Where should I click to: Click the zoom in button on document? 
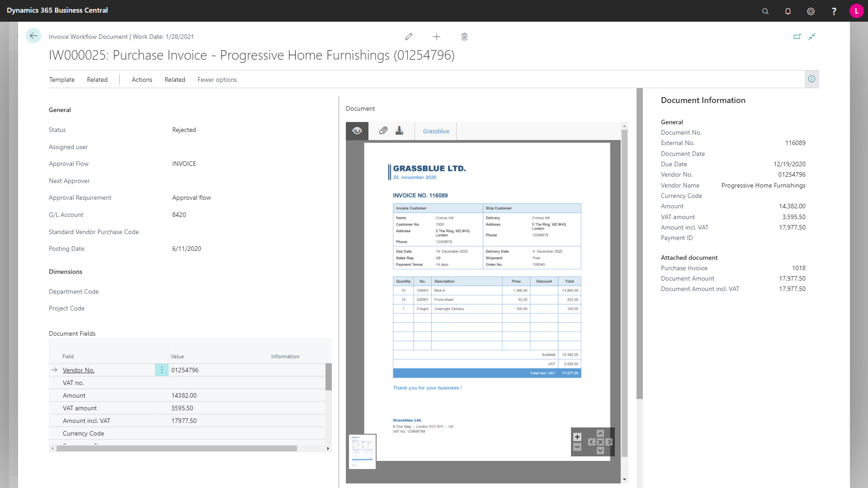(577, 437)
